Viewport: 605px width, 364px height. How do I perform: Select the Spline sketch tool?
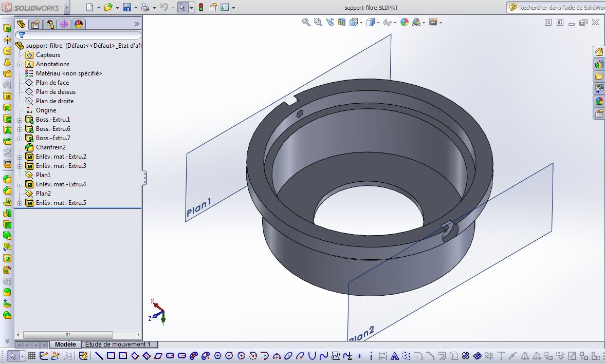coord(324,356)
